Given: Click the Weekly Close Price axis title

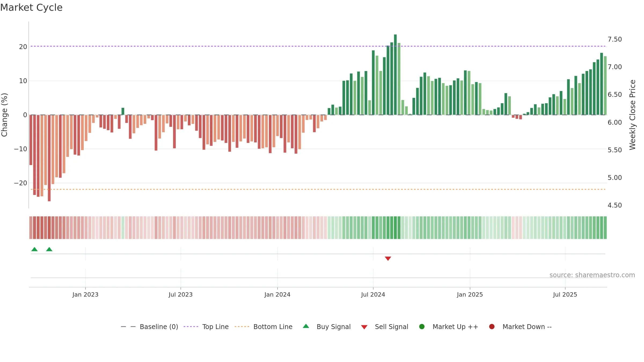Looking at the screenshot, I should coord(632,115).
